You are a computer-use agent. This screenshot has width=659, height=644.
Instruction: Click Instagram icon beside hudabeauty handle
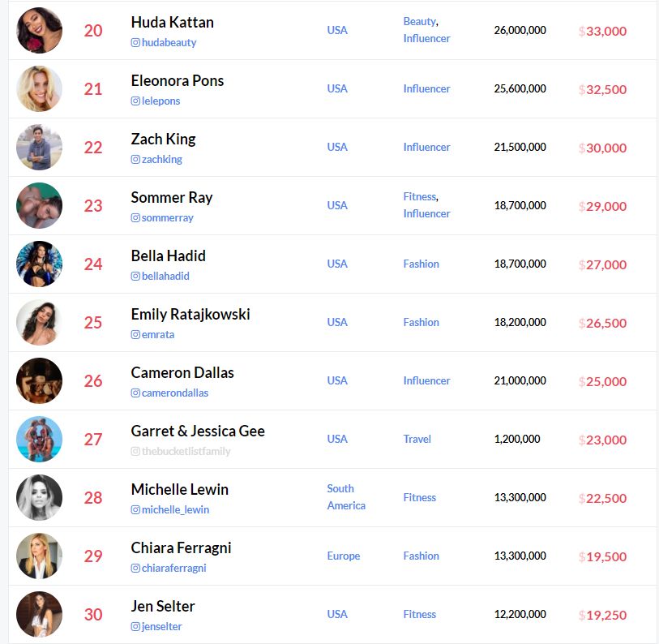point(135,43)
